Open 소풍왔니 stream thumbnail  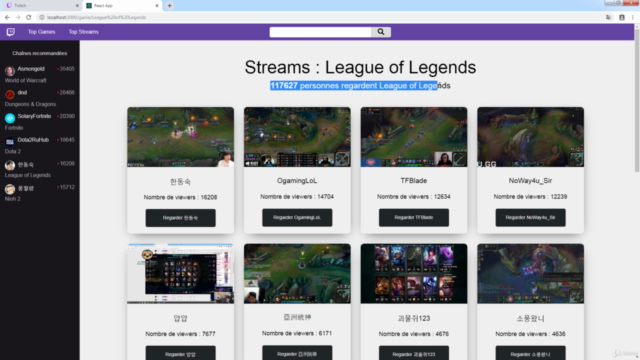(531, 274)
